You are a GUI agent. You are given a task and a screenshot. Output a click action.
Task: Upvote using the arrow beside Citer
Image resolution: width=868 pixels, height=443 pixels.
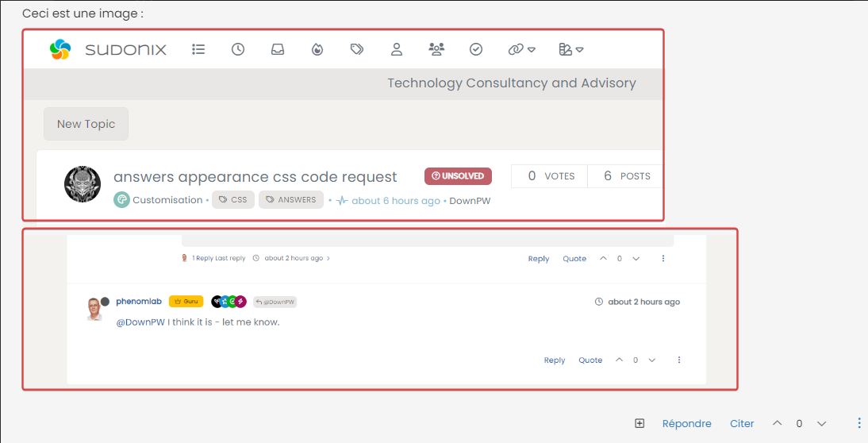778,424
